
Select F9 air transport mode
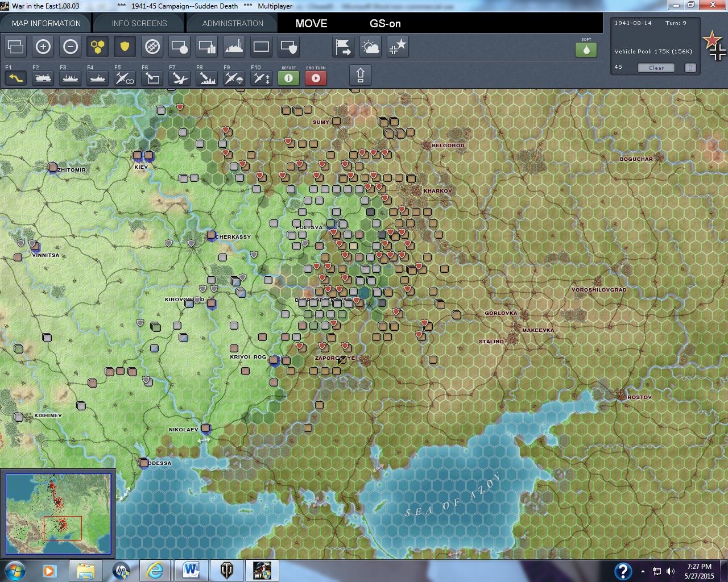tap(234, 78)
